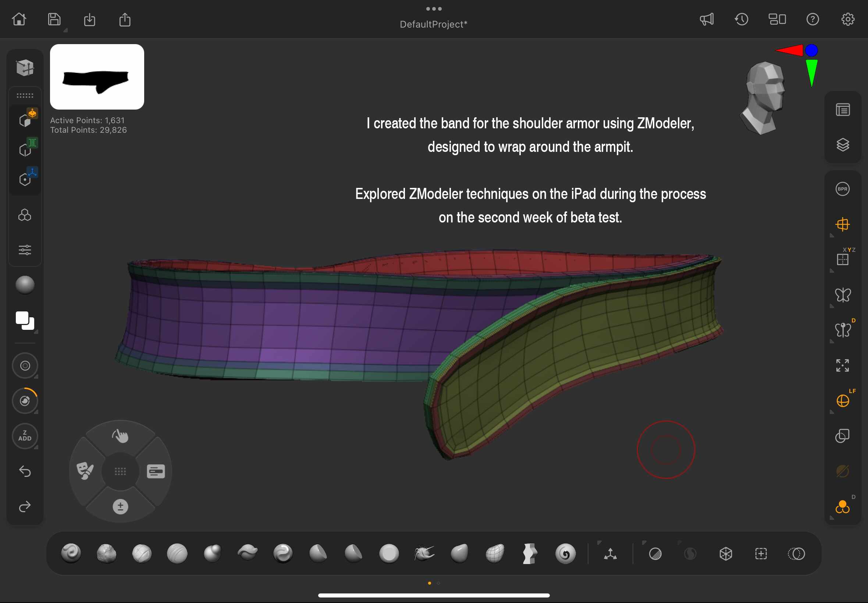Toggle symmetry butterfly button

[x=843, y=295]
